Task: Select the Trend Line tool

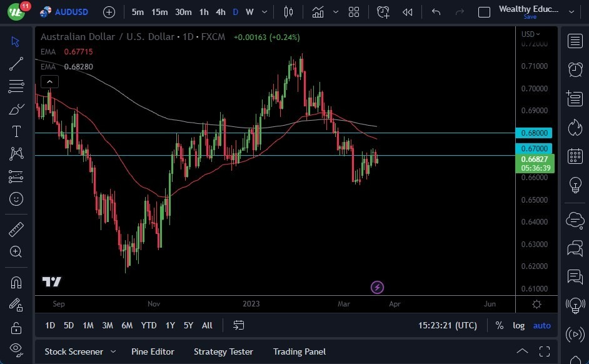Action: (16, 64)
